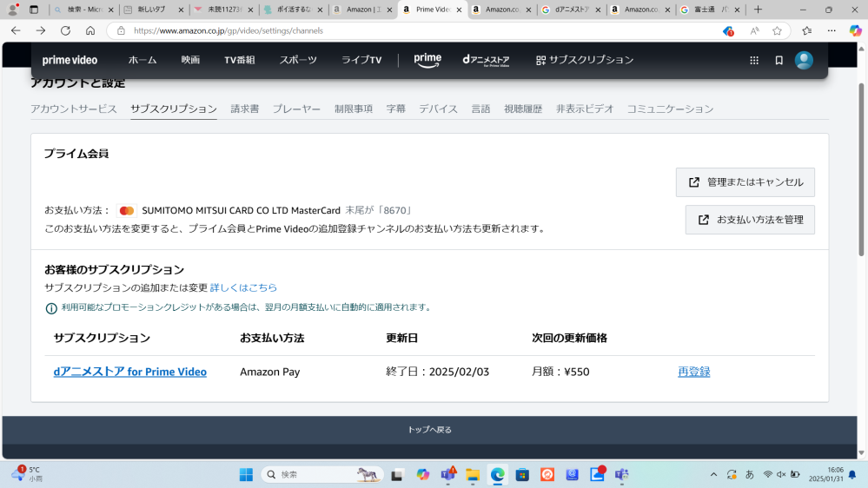
Task: Open the browser Home icon
Action: [90, 31]
